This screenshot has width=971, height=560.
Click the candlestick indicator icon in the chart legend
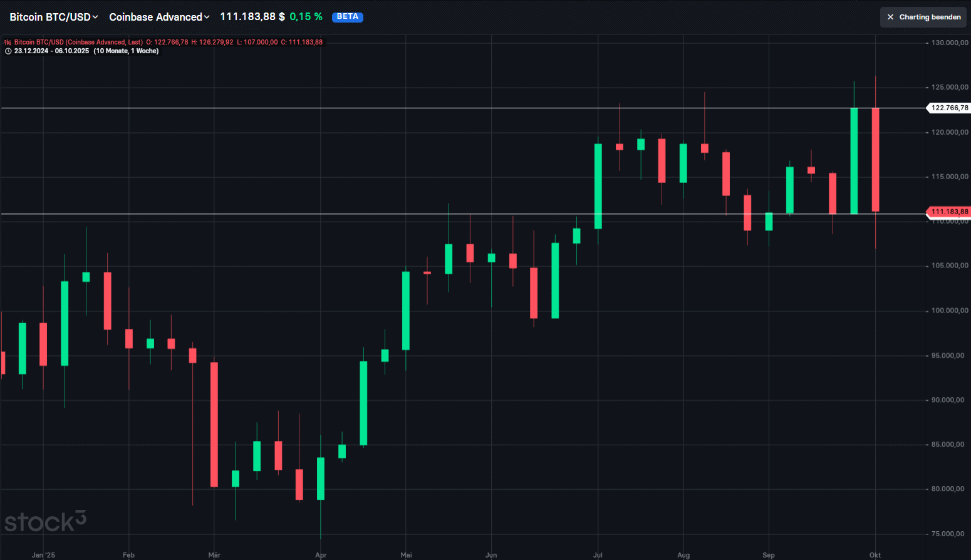[6, 42]
